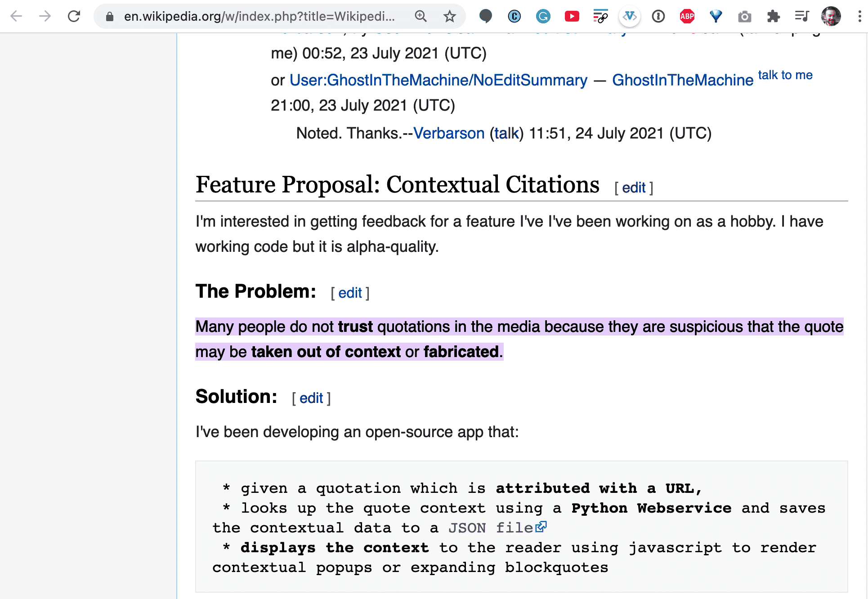Open Verbarson's talk page
868x599 pixels.
tap(506, 133)
